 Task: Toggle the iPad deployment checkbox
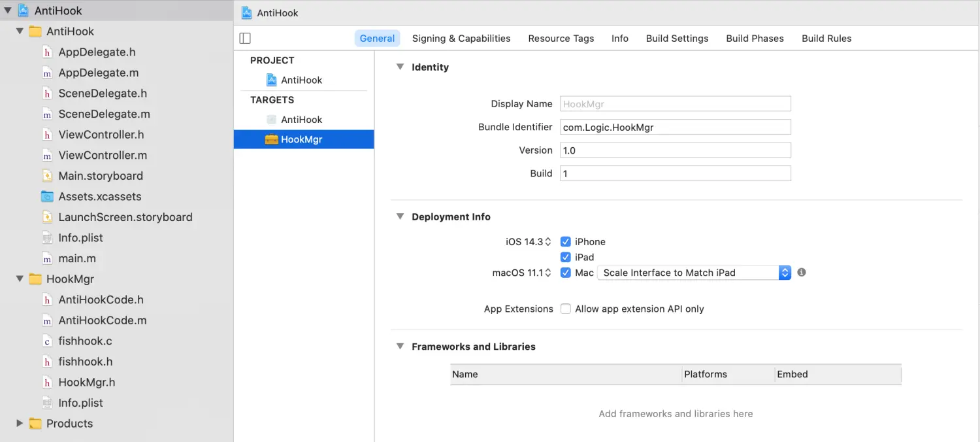[566, 257]
